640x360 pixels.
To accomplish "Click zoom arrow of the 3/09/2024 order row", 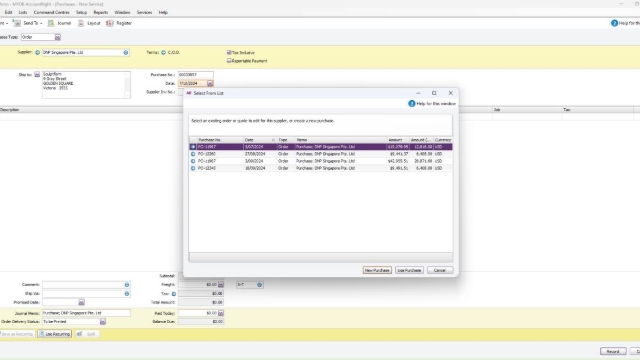I will coord(193,161).
